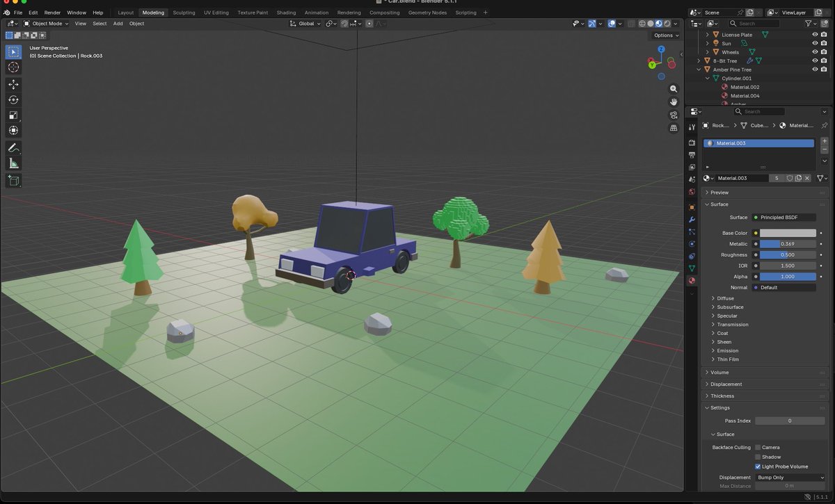Click the Principled BSDF surface shader button
This screenshot has width=835, height=504.
(784, 218)
